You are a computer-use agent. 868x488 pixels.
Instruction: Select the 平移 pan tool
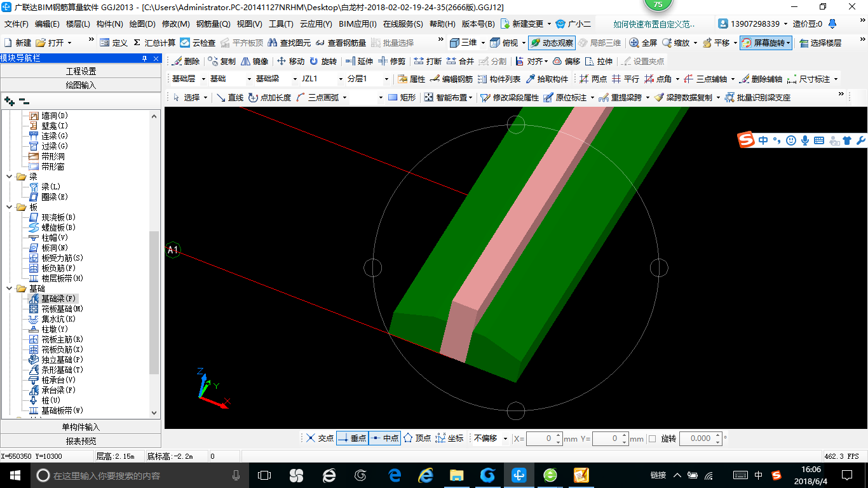tap(716, 43)
